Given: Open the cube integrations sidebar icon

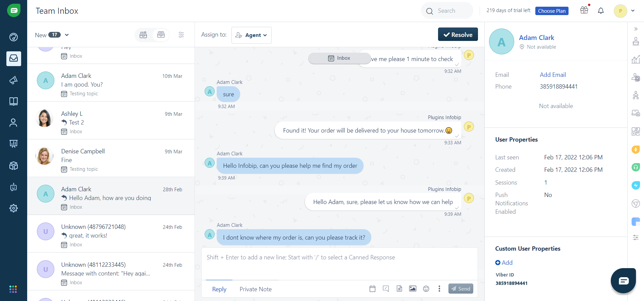Looking at the screenshot, I should pyautogui.click(x=13, y=166).
